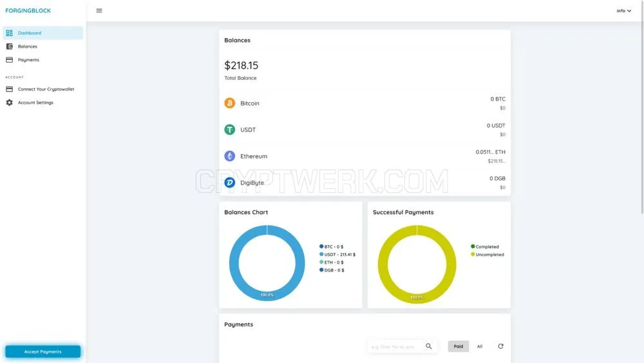Click the FORGINGBLOCK logo
The width and height of the screenshot is (644, 363).
(x=28, y=11)
